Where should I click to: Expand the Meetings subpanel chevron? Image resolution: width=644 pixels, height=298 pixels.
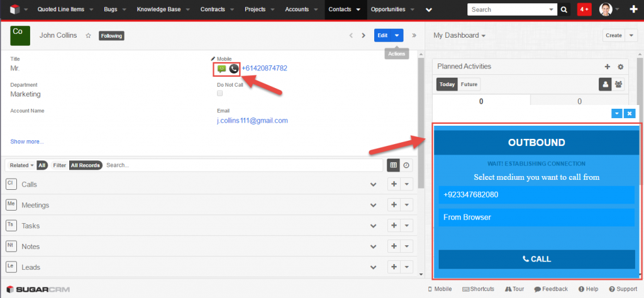click(374, 205)
